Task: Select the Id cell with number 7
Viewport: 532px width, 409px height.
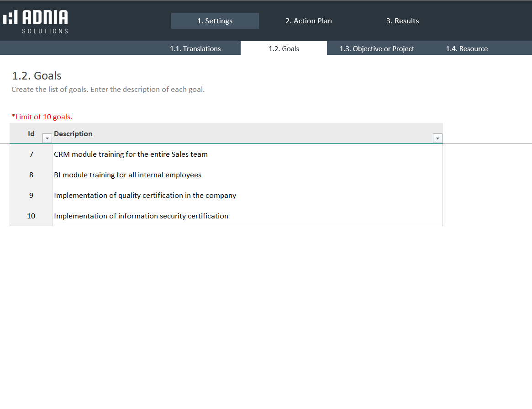Action: coord(31,154)
